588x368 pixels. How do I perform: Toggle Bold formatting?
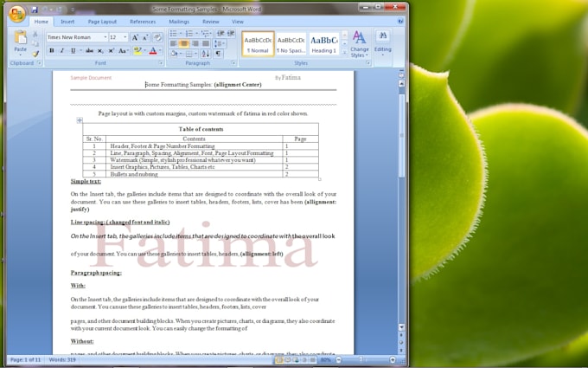tap(52, 51)
